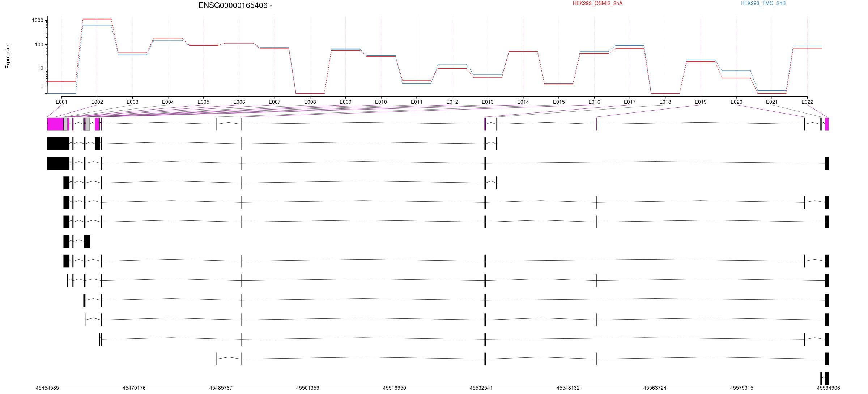The height and width of the screenshot is (394, 868).
Task: Click exon label E008
Action: [310, 102]
